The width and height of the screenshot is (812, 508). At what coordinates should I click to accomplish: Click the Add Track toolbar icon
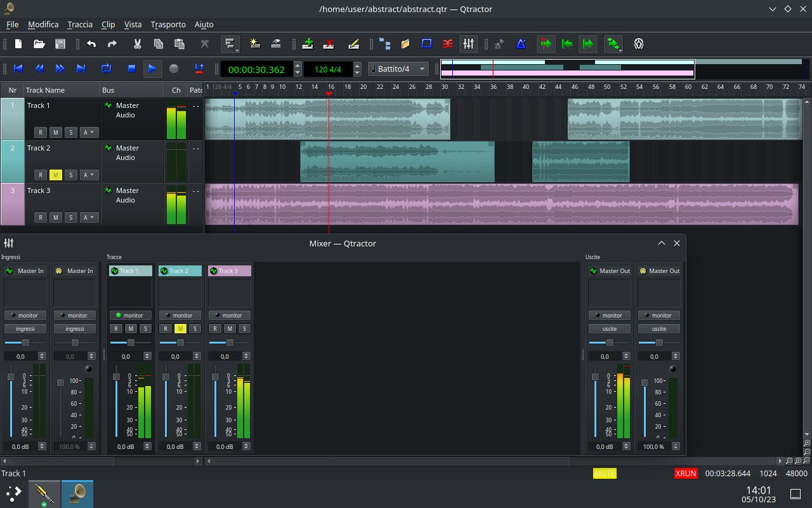[x=308, y=44]
